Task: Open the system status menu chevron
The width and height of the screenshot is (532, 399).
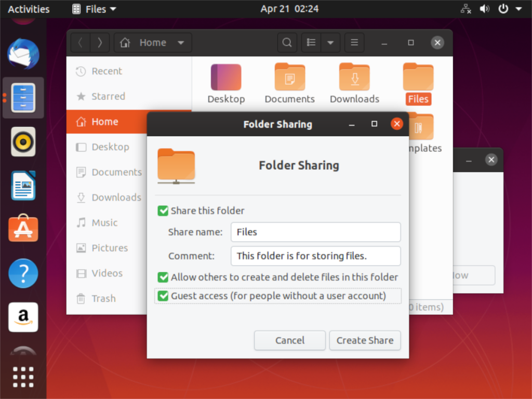Action: point(517,9)
